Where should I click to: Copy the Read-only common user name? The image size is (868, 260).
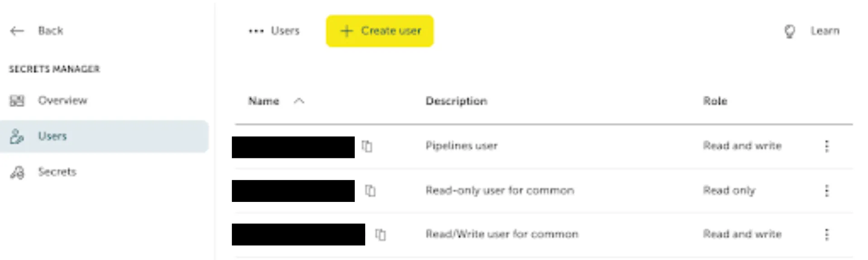point(371,191)
